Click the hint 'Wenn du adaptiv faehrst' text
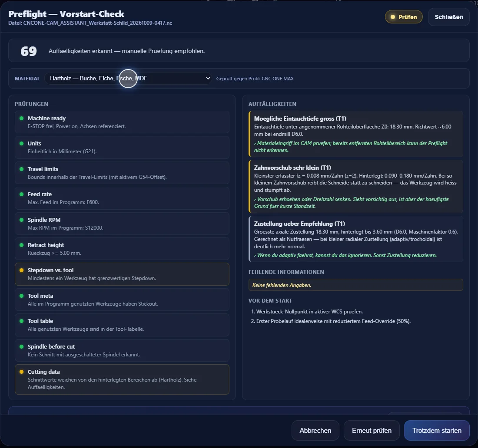 (345, 255)
